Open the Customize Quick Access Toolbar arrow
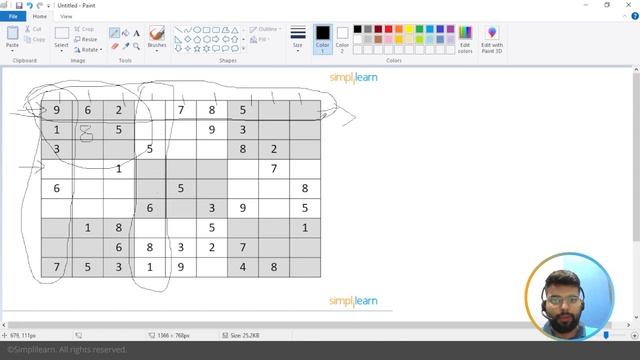This screenshot has height=360, width=640. pyautogui.click(x=49, y=6)
